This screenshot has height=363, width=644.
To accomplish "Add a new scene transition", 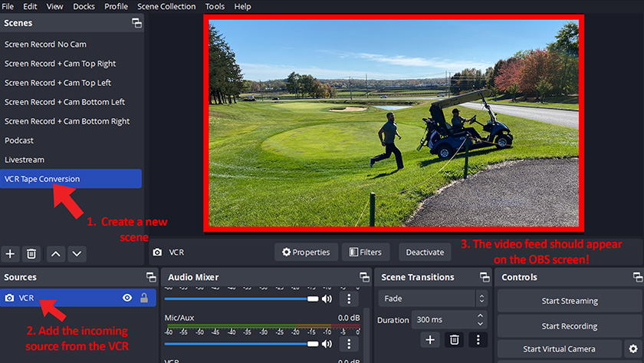I will 430,339.
